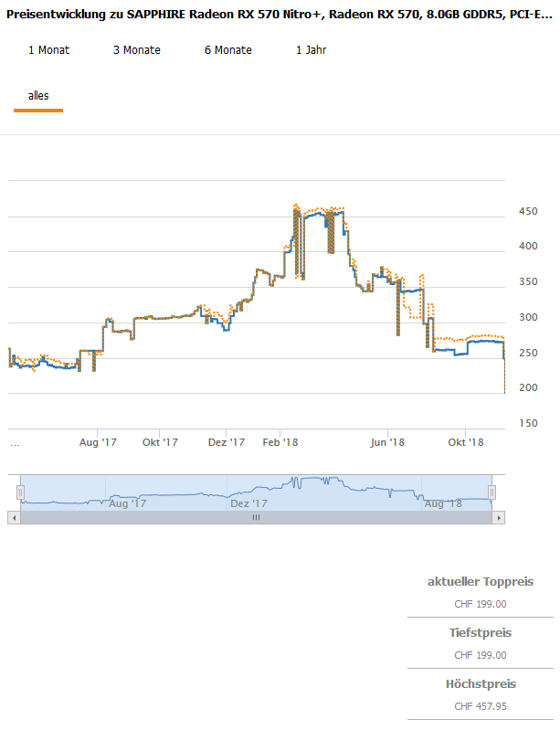Click the left navigator range handle
This screenshot has width=560, height=730.
pos(20,492)
